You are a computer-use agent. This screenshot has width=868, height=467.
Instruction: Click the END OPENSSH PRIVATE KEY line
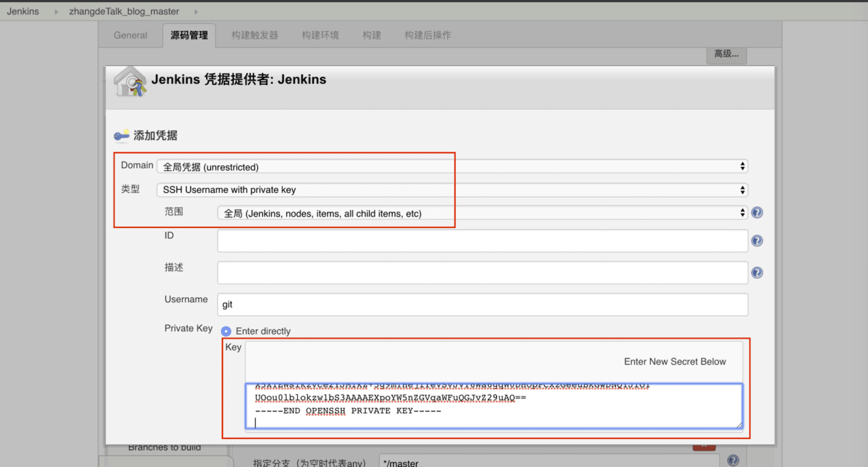349,411
